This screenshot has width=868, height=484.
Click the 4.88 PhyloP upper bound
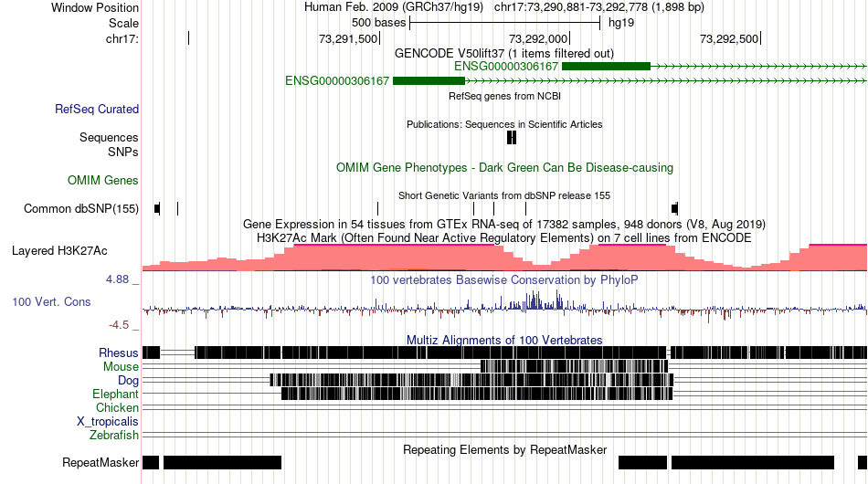coord(117,279)
